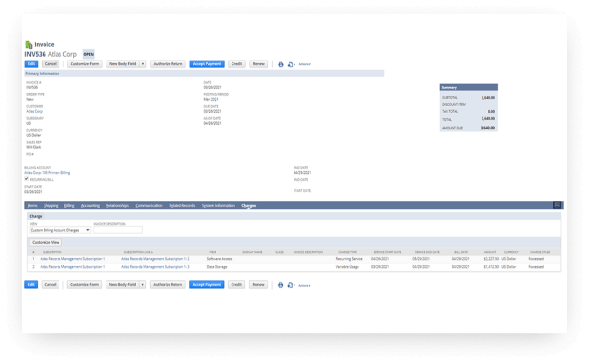Click the print icon in the top toolbar
589x364 pixels.
[281, 64]
